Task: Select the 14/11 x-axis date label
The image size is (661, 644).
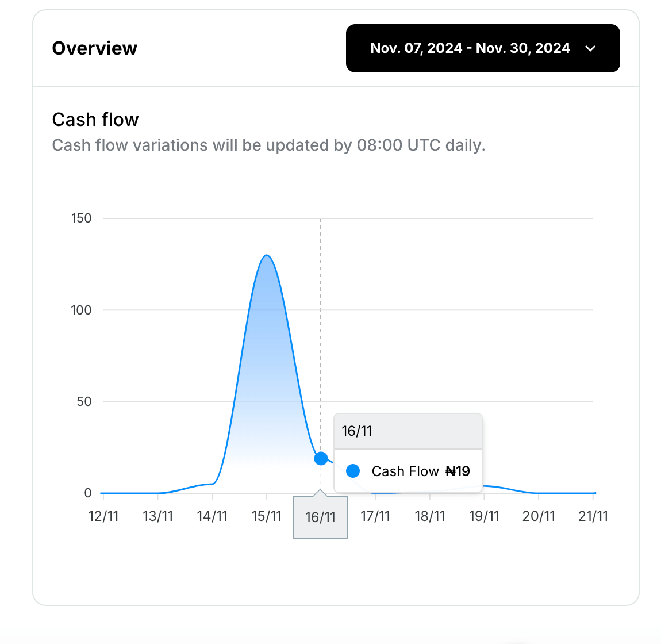Action: tap(212, 516)
